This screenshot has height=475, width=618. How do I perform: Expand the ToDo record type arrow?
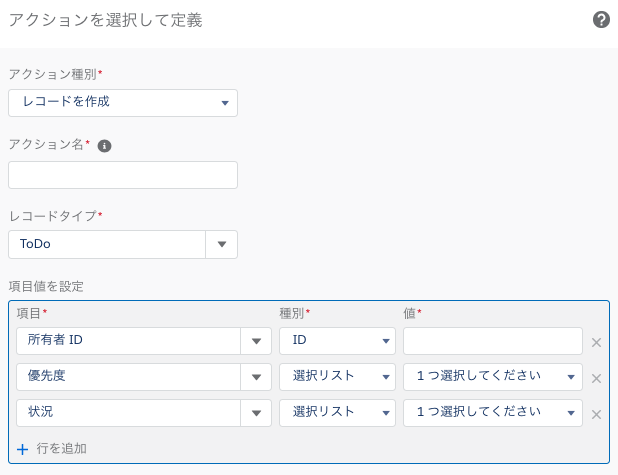[222, 244]
